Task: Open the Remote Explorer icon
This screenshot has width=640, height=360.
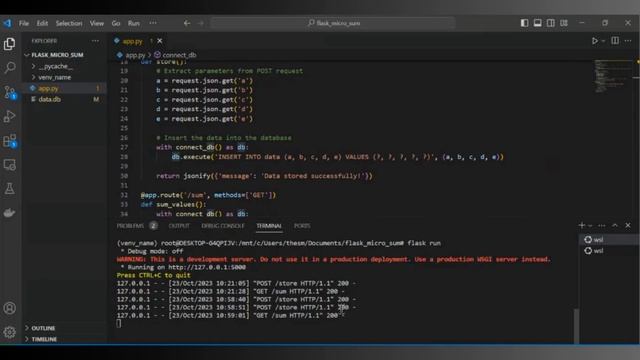Action: tap(9, 165)
